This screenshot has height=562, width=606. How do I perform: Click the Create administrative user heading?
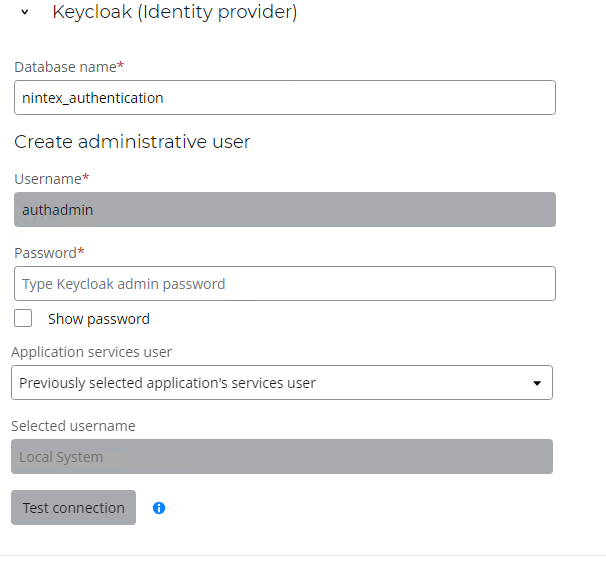132,142
